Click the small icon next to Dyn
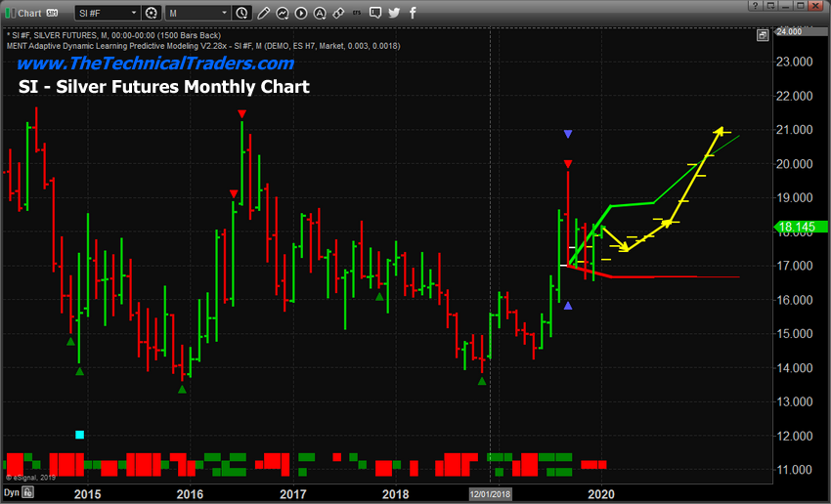Viewport: 831px width, 504px height. pyautogui.click(x=27, y=492)
